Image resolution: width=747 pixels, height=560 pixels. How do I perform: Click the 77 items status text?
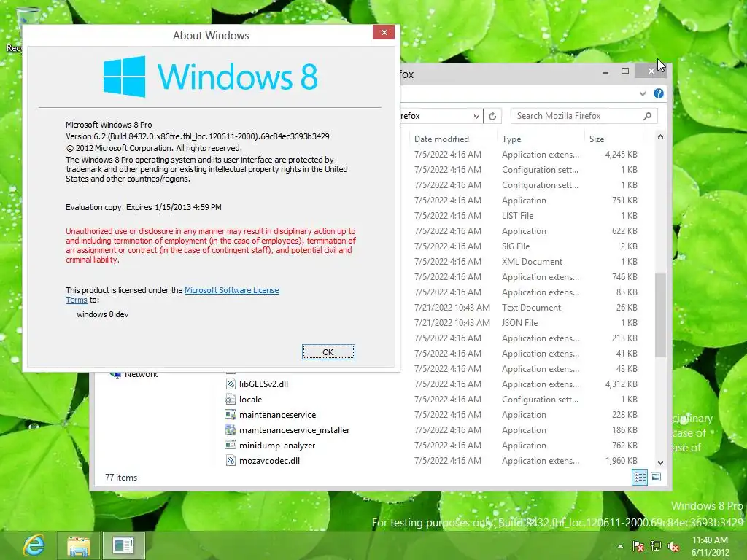click(121, 477)
